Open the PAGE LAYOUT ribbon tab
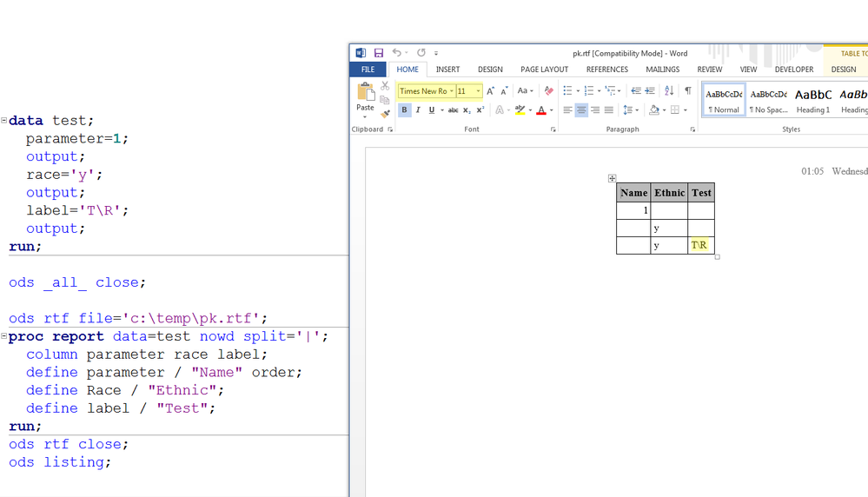 (544, 70)
